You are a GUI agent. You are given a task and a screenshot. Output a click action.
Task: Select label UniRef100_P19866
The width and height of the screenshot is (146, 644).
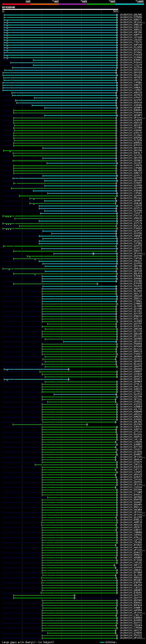pyautogui.click(x=131, y=58)
